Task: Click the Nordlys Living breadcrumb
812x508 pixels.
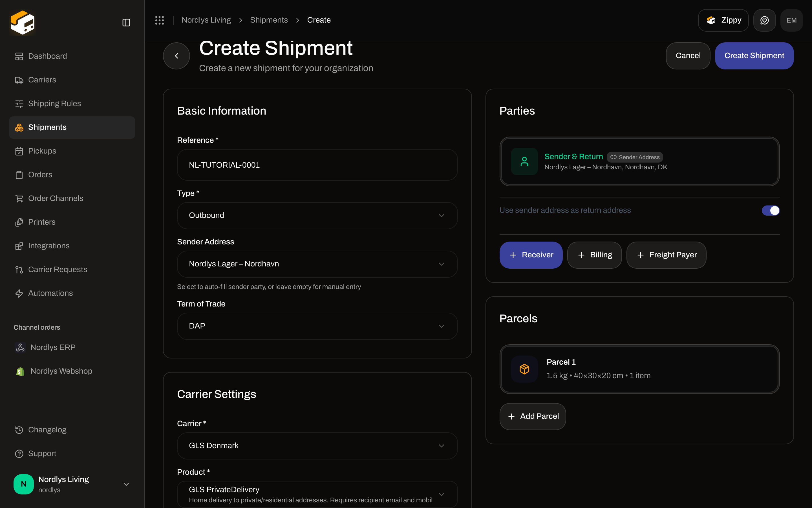Action: pos(206,20)
